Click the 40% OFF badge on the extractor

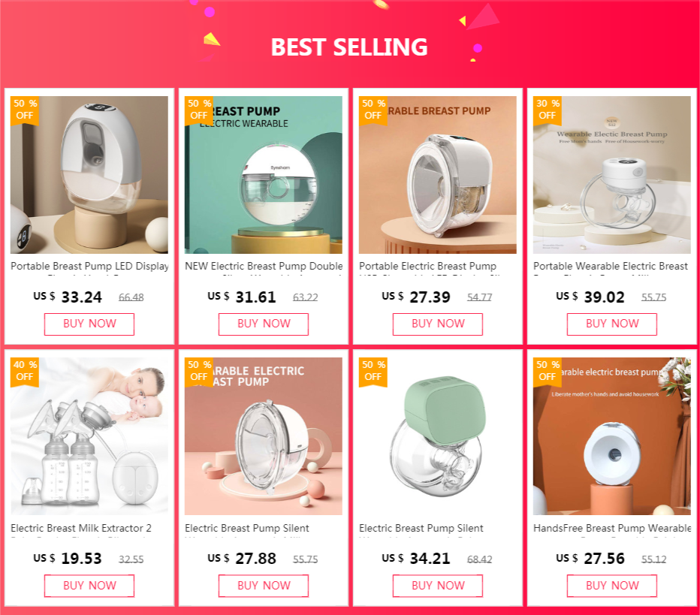pyautogui.click(x=25, y=370)
